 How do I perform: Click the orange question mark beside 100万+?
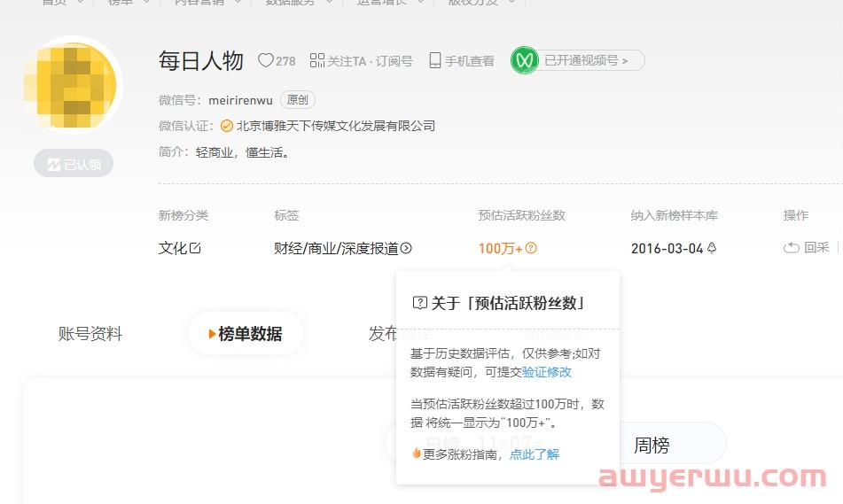(531, 248)
